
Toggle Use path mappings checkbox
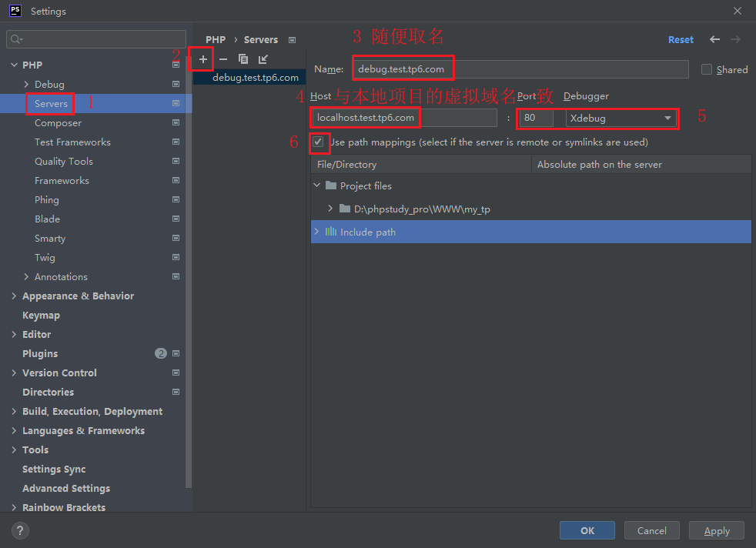(x=318, y=142)
